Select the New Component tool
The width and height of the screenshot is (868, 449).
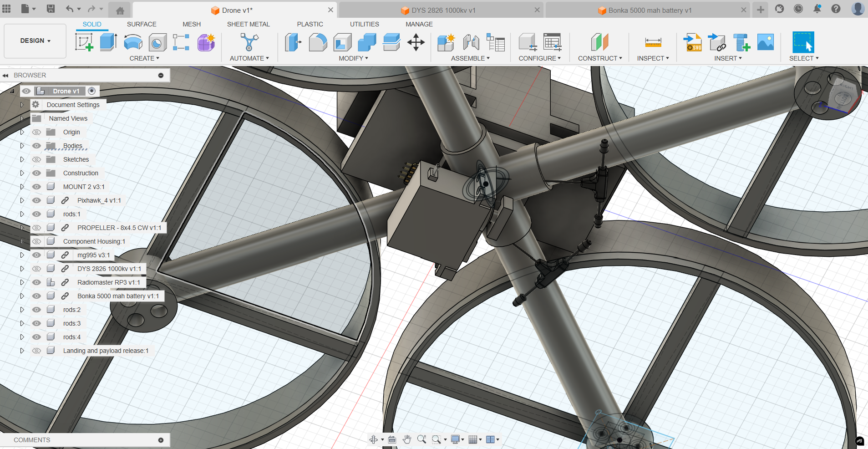click(x=446, y=42)
